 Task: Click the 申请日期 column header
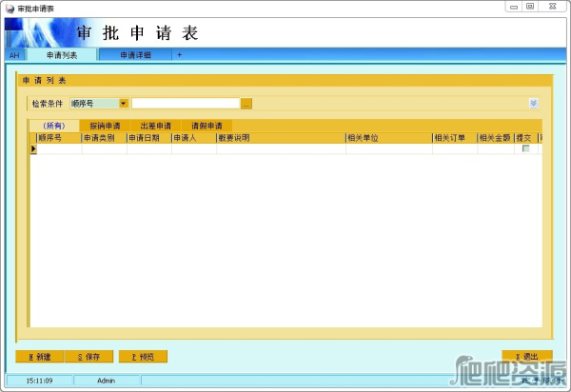(x=149, y=138)
